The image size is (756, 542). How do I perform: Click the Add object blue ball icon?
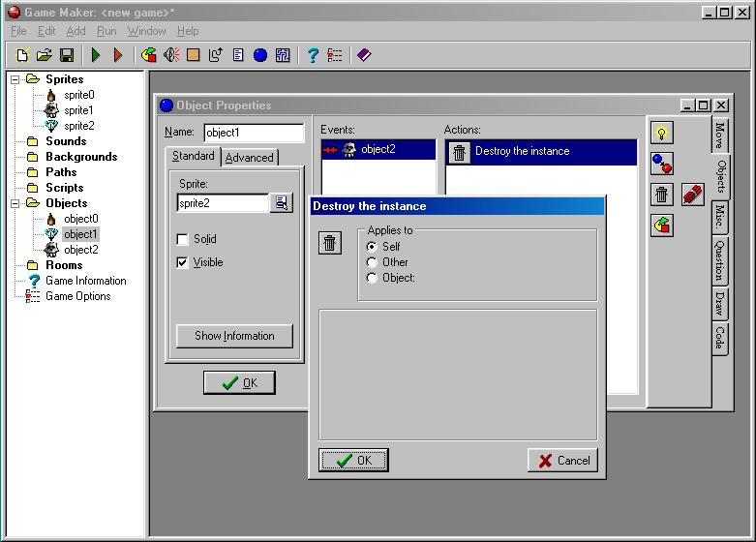tap(260, 56)
